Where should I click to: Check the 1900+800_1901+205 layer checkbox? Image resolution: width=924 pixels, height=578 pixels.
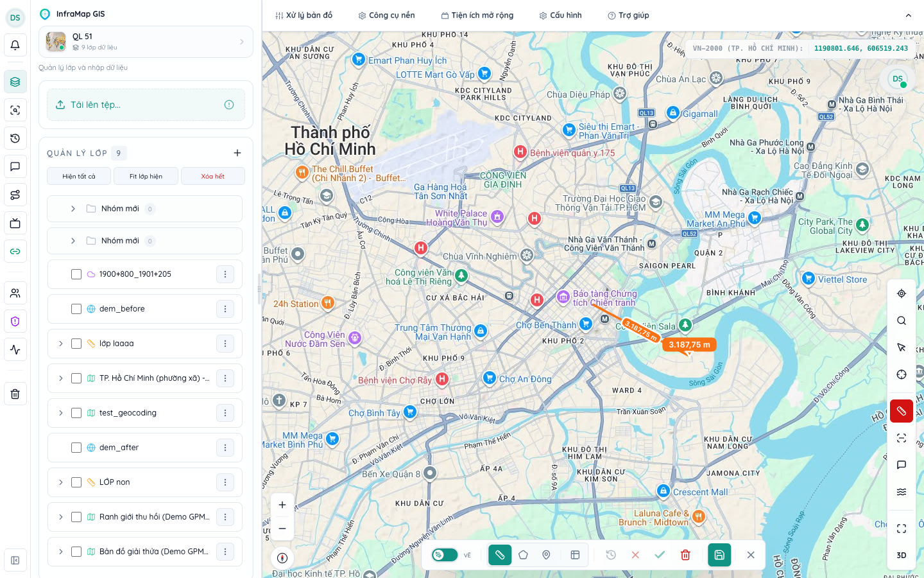coord(76,274)
